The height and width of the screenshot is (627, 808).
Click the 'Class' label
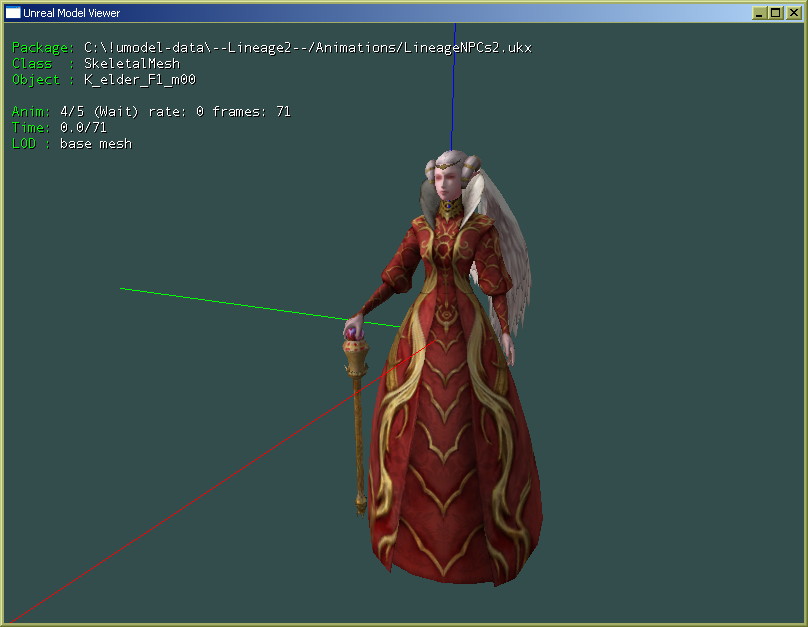[32, 64]
